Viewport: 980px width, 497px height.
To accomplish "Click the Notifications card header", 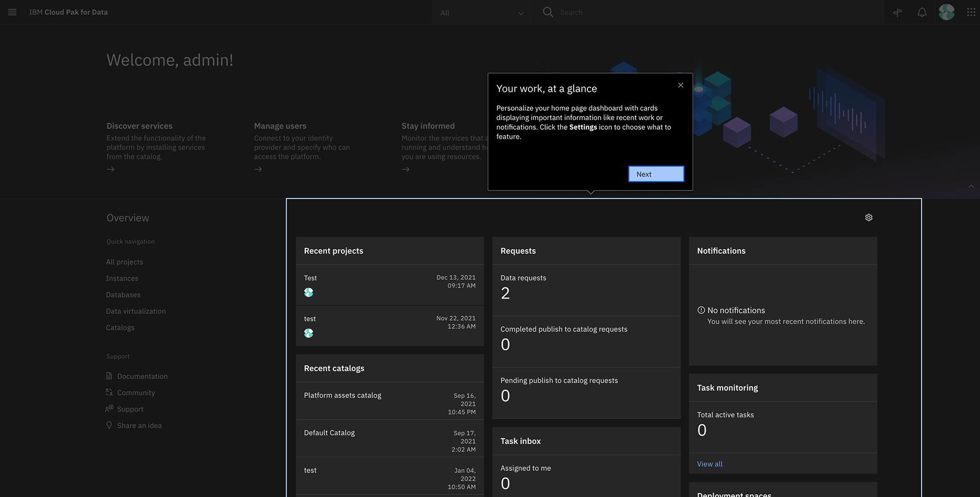I will coord(782,251).
